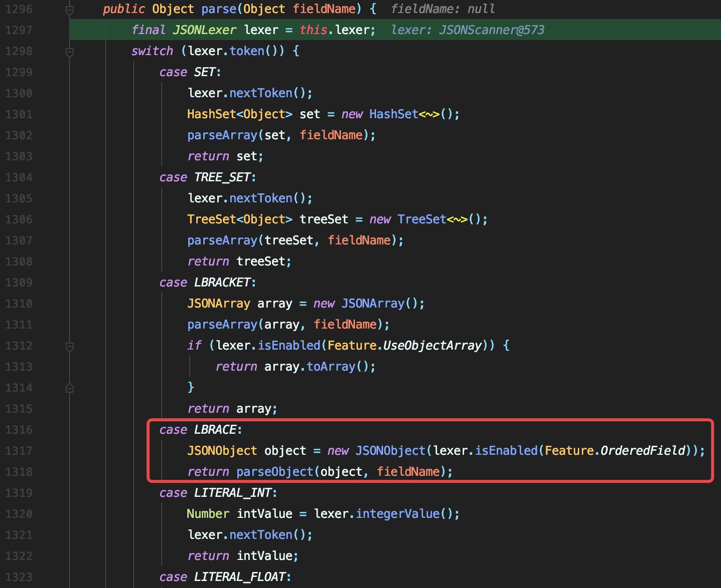
Task: Click the fold end marker on line 1314
Action: (x=70, y=388)
